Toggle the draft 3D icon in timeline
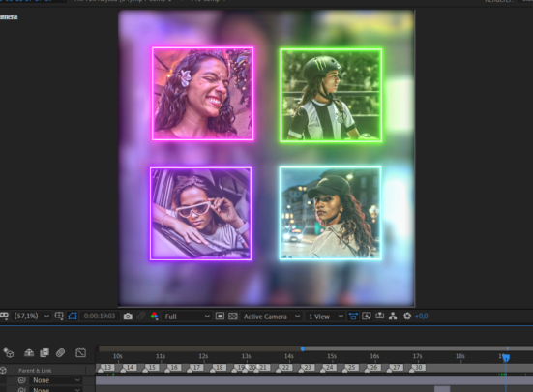 click(x=9, y=353)
